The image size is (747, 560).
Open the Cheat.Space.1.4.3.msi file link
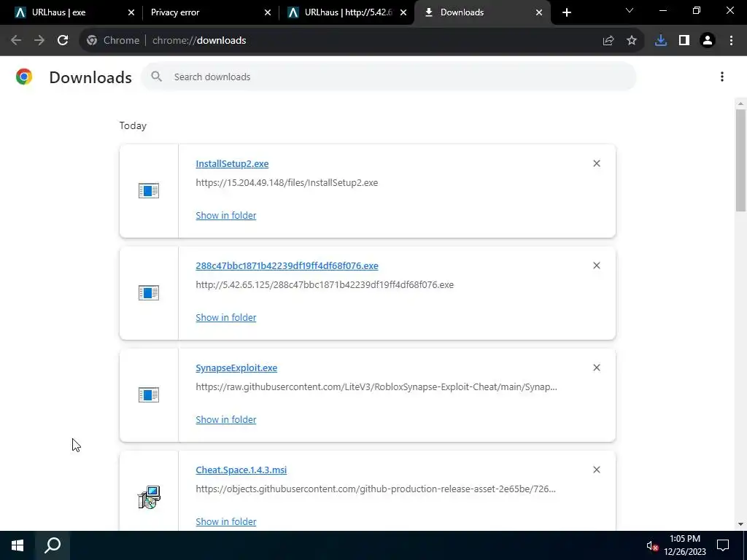coord(241,470)
